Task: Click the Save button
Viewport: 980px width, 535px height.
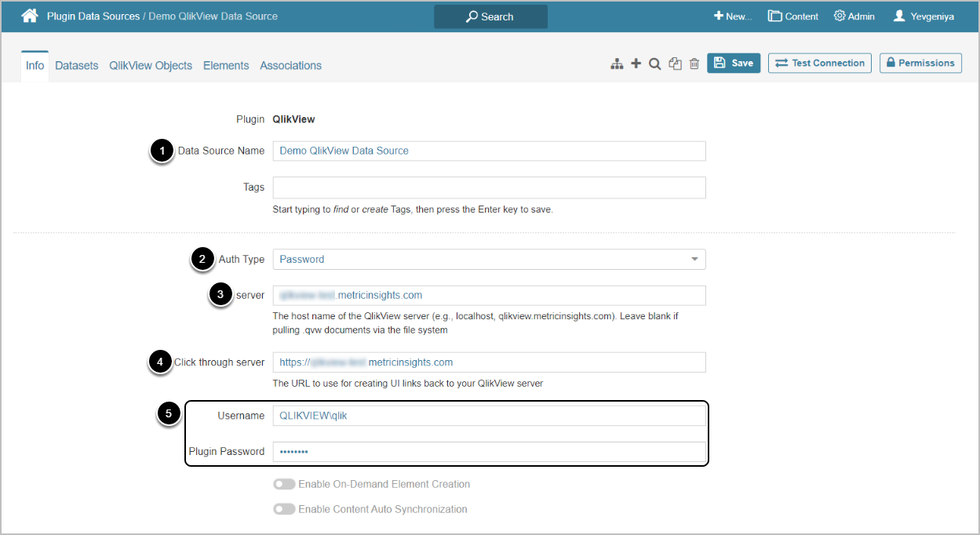Action: pos(734,64)
